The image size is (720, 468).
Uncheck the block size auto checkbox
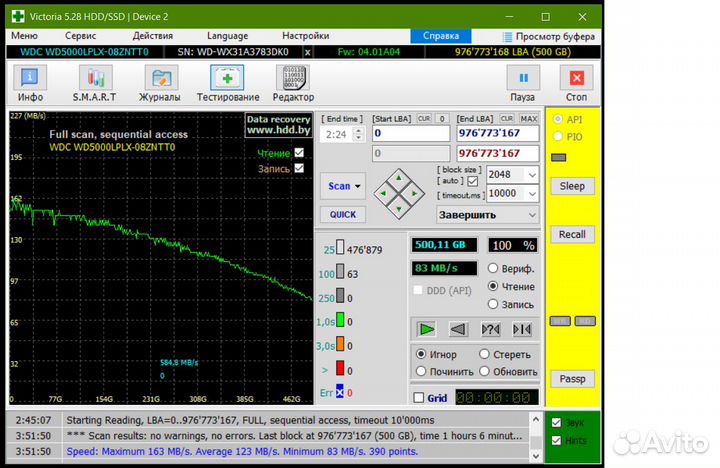point(472,181)
